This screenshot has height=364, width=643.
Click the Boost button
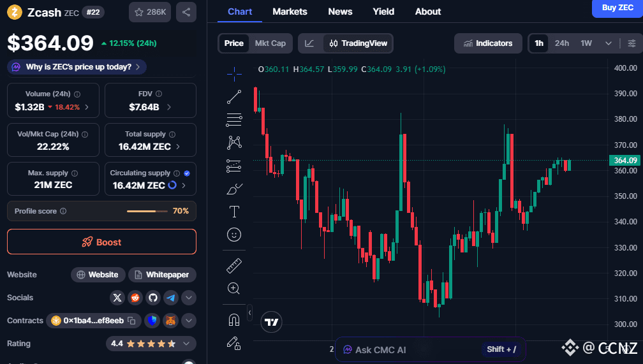[x=101, y=242]
